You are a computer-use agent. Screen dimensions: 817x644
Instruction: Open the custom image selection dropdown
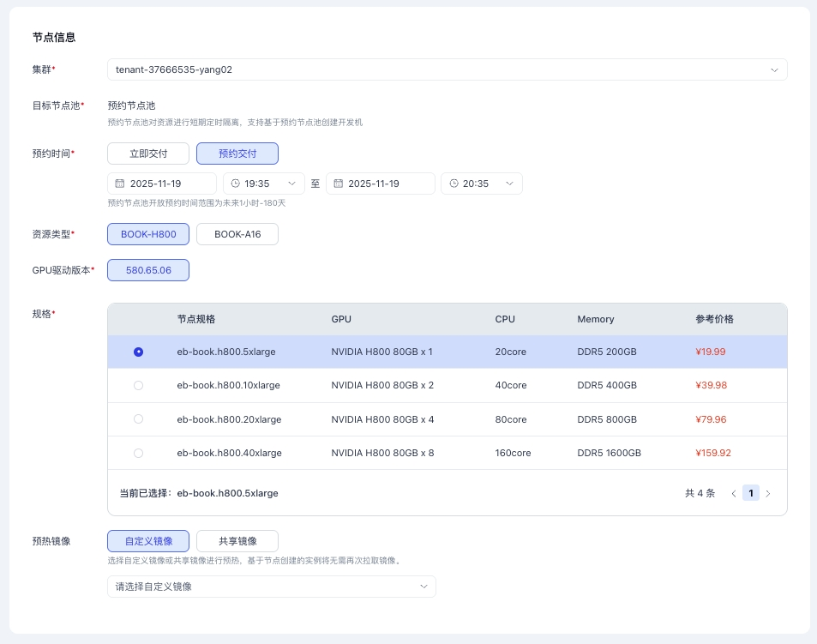tap(271, 587)
